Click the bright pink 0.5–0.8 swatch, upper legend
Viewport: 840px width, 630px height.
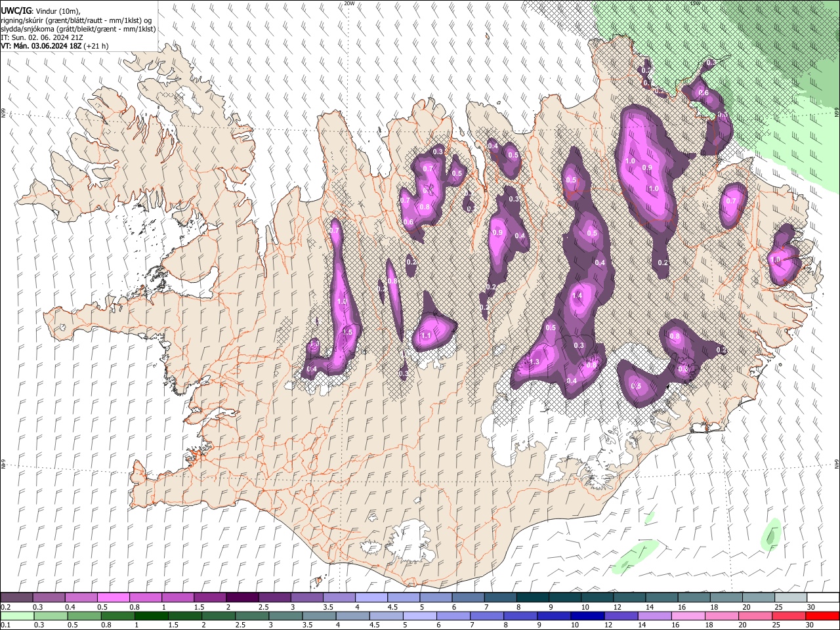(x=113, y=597)
